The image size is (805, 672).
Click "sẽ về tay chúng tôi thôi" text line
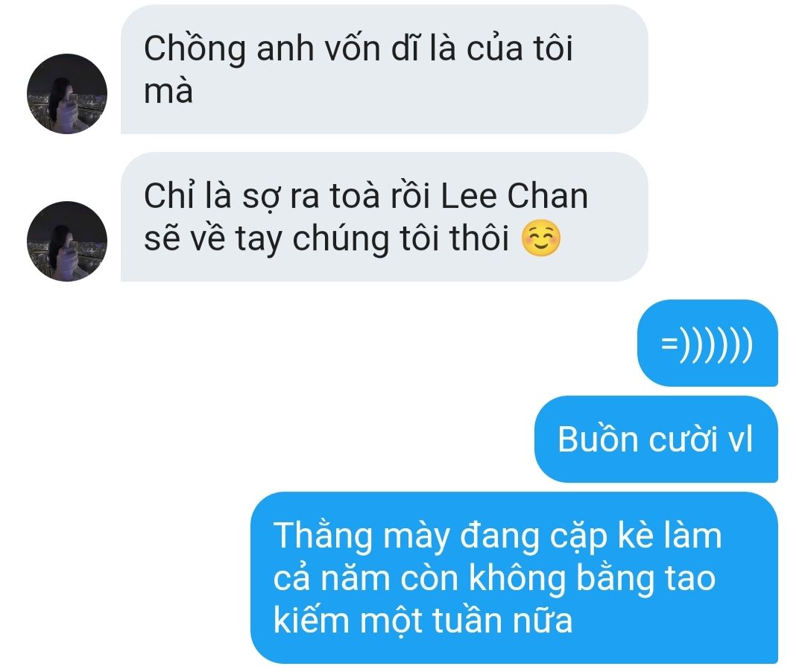coord(326,239)
